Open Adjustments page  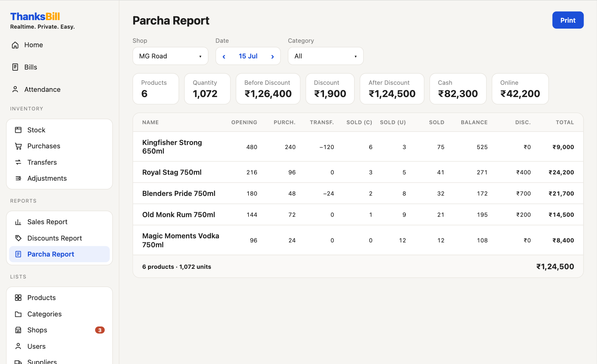point(60,178)
